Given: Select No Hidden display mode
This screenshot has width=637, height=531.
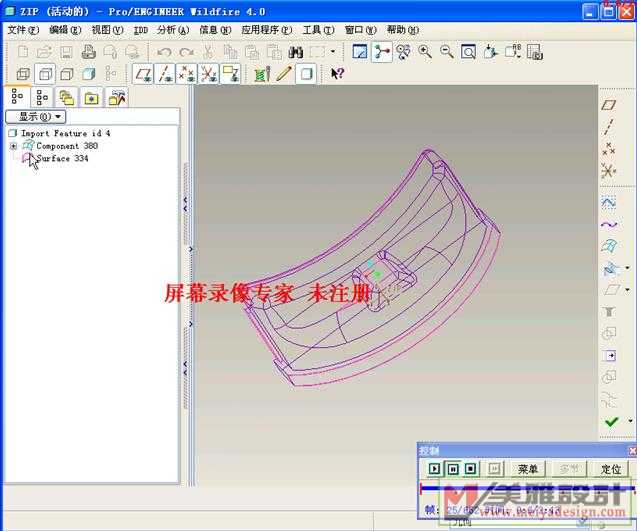Looking at the screenshot, I should coord(67,74).
